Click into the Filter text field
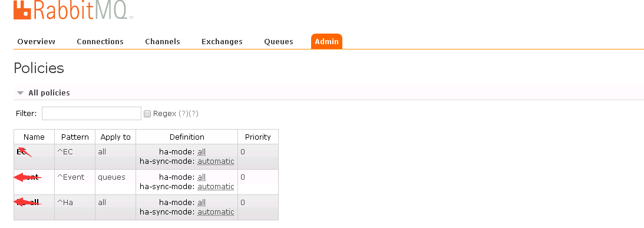The height and width of the screenshot is (228, 644). pyautogui.click(x=91, y=113)
